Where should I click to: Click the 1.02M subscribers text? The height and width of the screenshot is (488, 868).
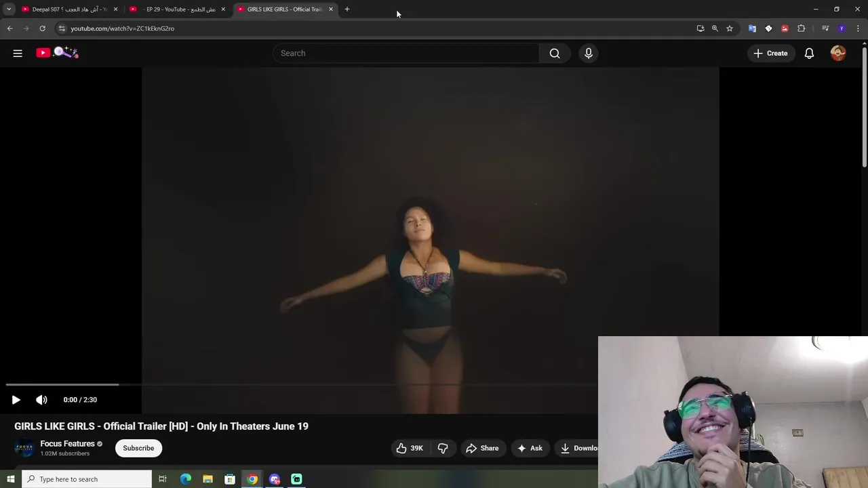64,453
